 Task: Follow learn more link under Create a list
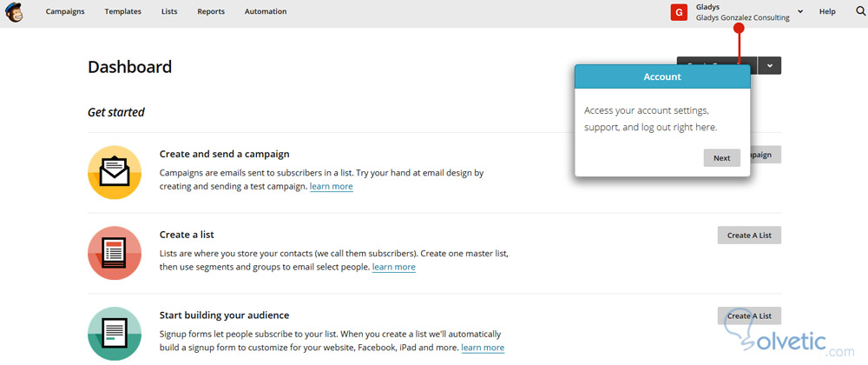tap(394, 268)
